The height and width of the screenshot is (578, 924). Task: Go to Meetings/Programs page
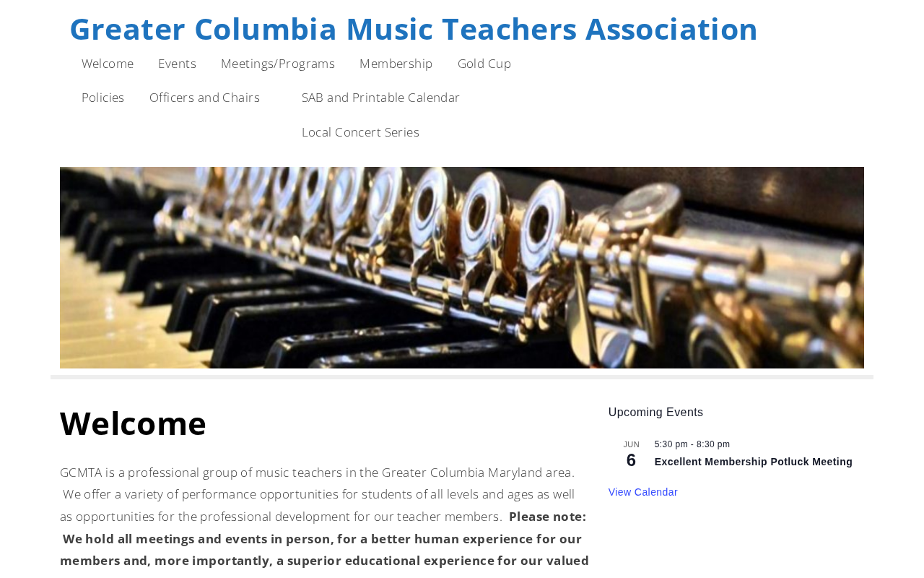tap(278, 64)
